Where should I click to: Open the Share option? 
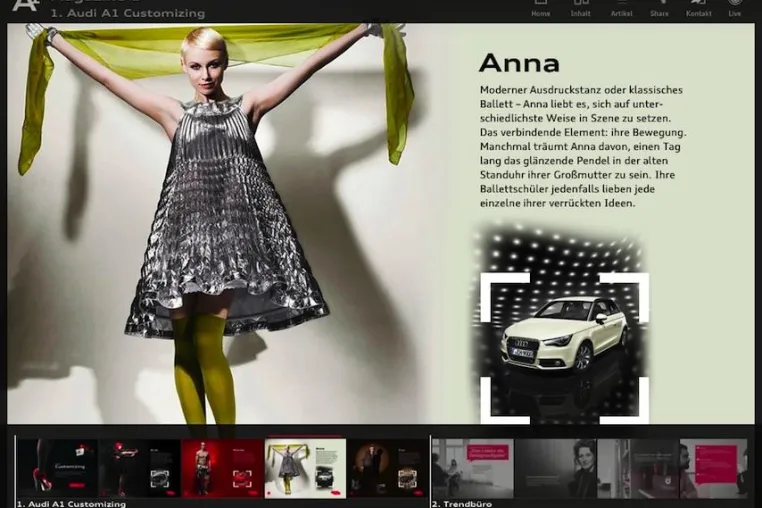[x=659, y=8]
